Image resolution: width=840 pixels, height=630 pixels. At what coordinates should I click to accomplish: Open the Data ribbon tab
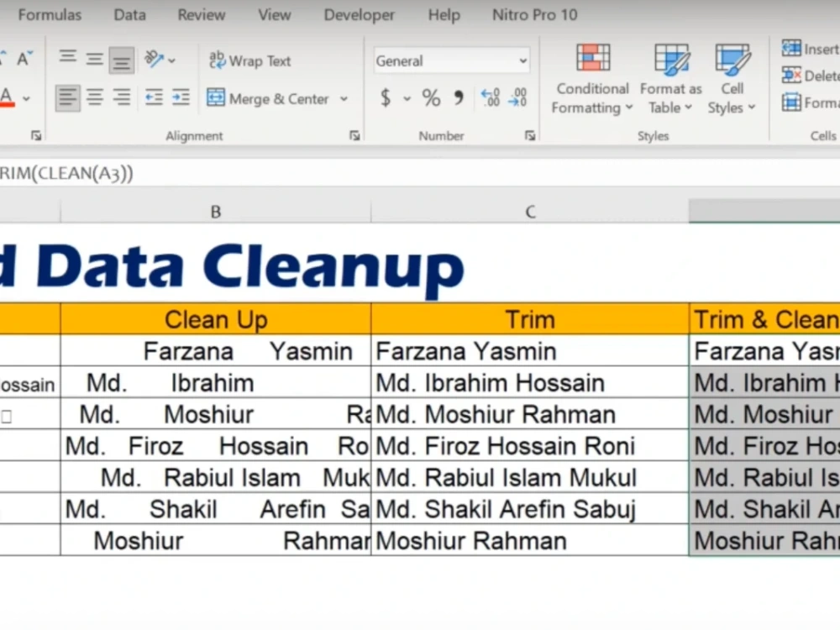tap(129, 14)
